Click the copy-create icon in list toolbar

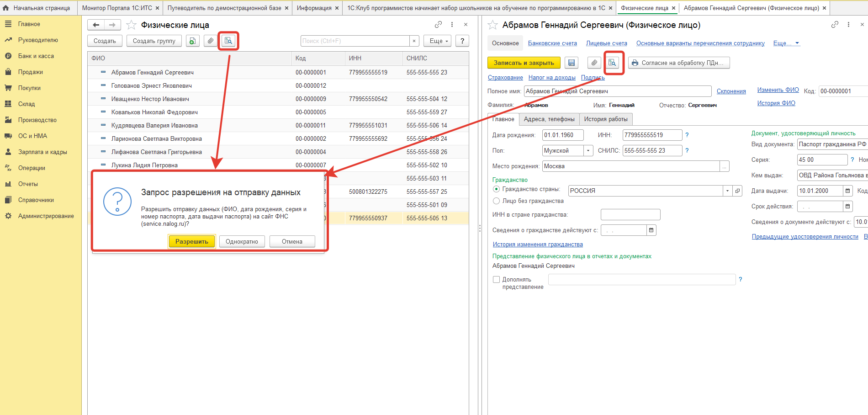click(x=193, y=41)
